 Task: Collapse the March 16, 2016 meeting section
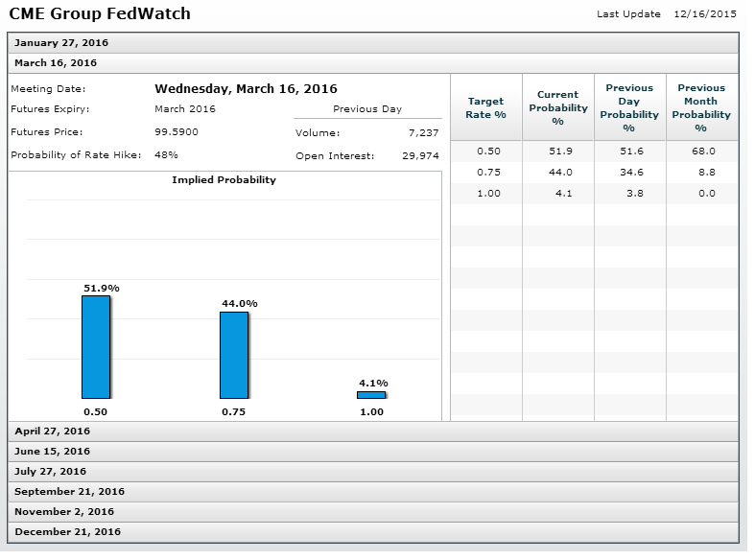click(x=56, y=62)
